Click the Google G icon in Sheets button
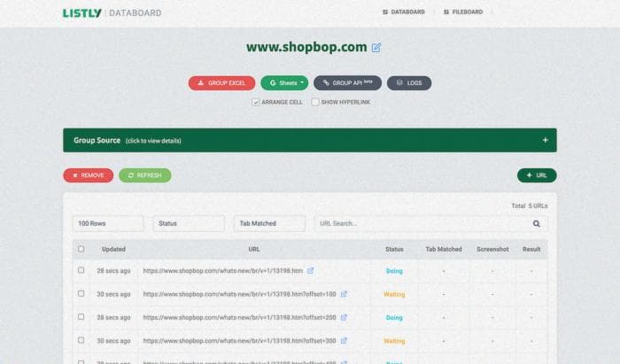This screenshot has width=620, height=364. [273, 83]
